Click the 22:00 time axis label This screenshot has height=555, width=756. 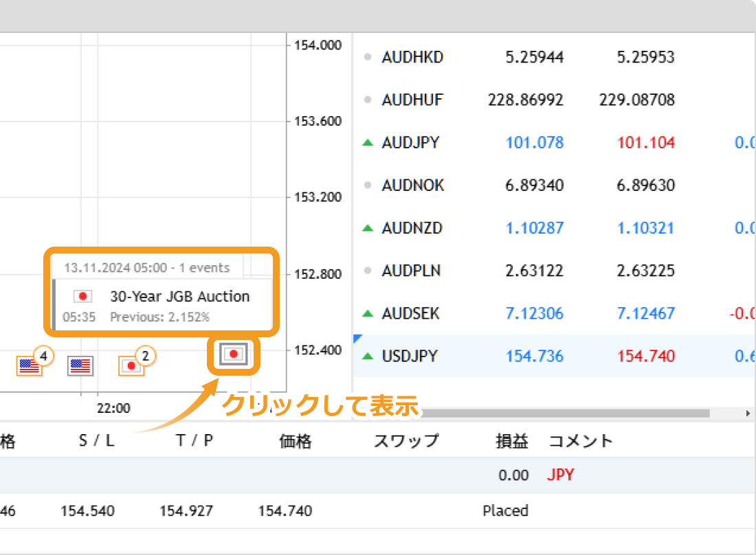pyautogui.click(x=113, y=408)
